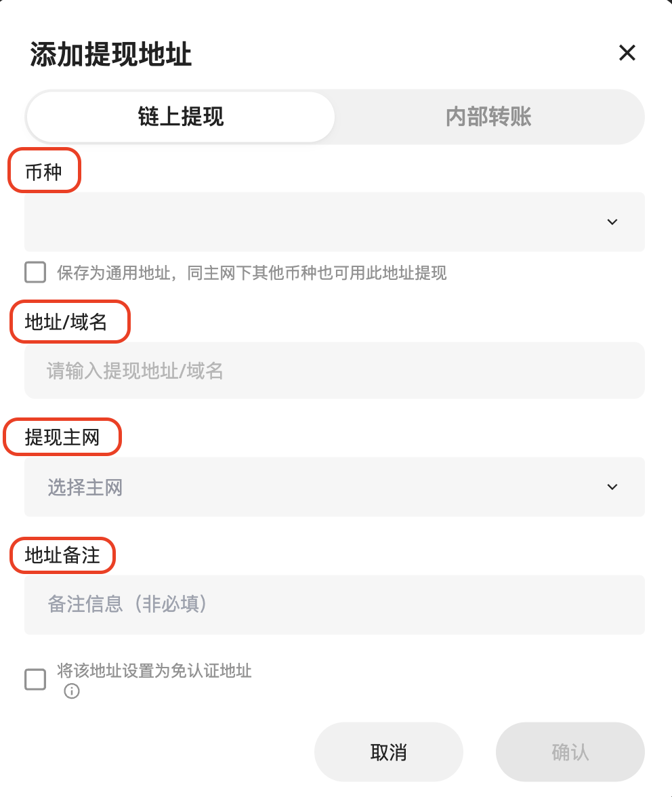This screenshot has height=797, width=672.
Task: Click the 备注信息（非必填） input field
Action: coord(335,604)
